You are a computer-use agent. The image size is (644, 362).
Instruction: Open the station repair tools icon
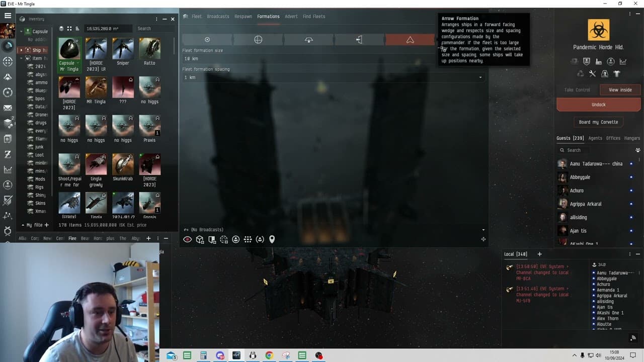click(592, 73)
